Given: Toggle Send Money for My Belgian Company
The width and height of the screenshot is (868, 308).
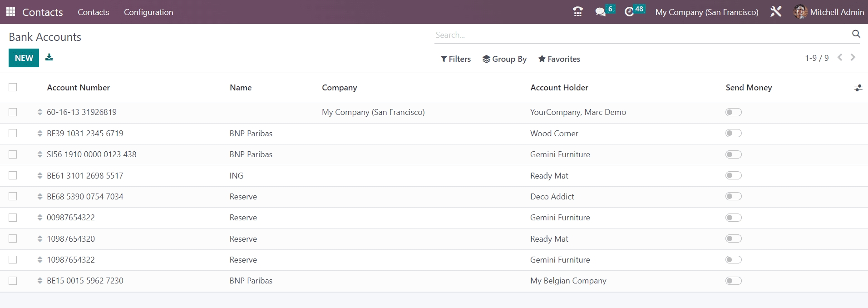Looking at the screenshot, I should 733,281.
